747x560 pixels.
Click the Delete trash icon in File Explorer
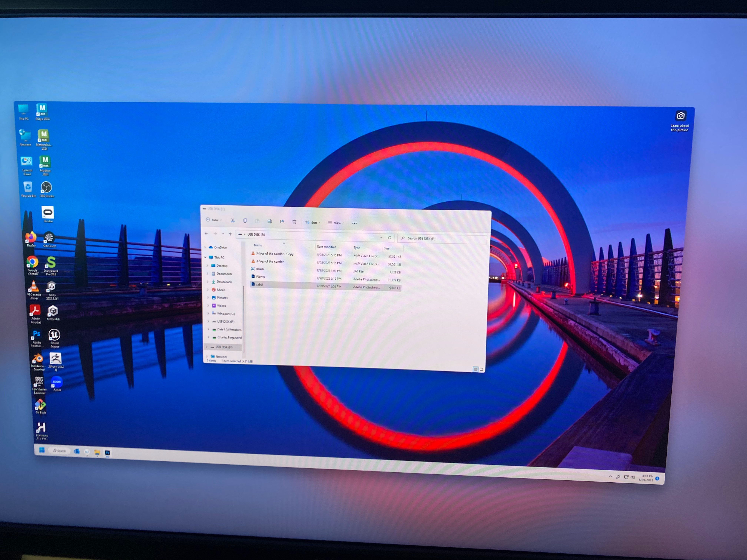(x=294, y=222)
